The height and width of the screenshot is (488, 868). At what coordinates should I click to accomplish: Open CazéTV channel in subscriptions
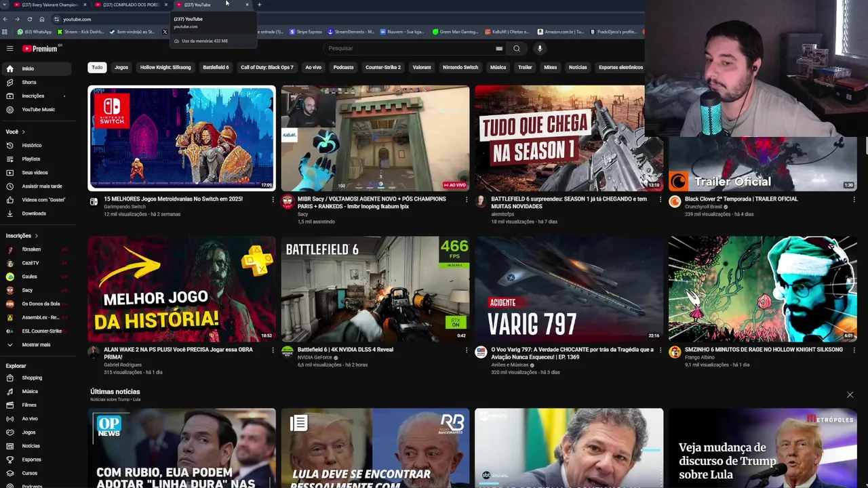pos(37,262)
